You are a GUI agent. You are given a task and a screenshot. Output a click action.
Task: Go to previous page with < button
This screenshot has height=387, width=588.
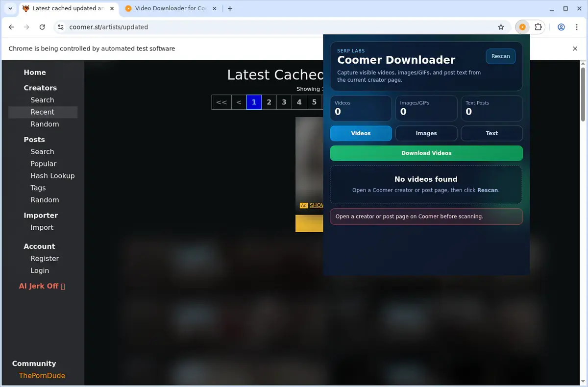point(239,102)
